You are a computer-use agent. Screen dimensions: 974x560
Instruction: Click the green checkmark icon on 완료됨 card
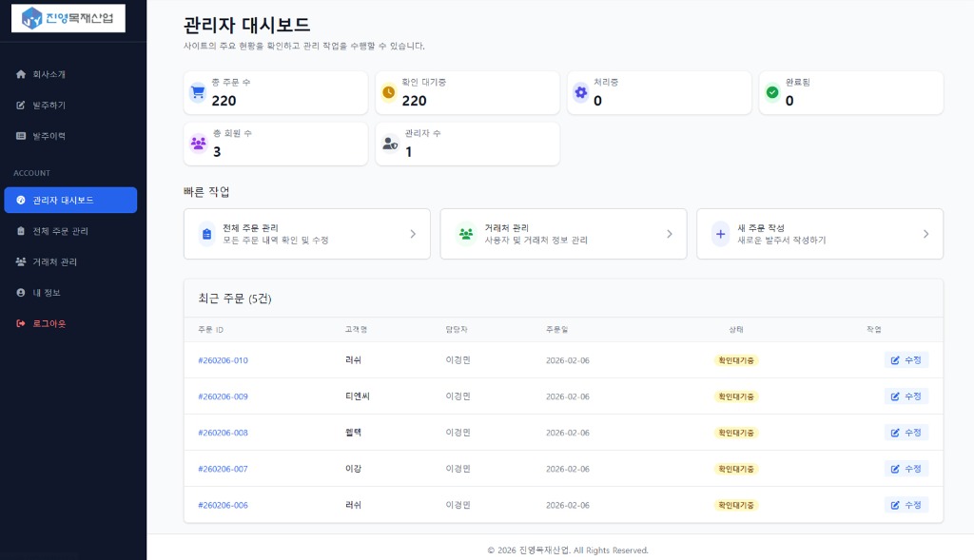coord(772,92)
